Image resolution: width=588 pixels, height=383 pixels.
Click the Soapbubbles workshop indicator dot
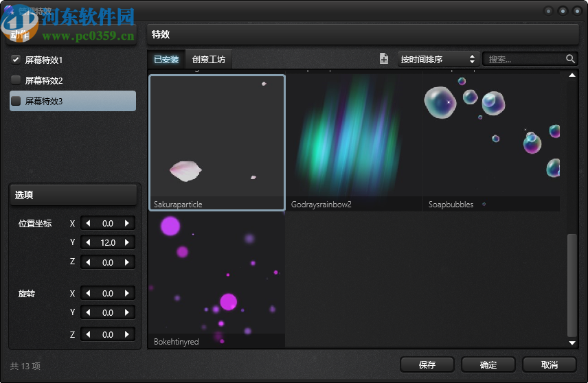point(484,205)
